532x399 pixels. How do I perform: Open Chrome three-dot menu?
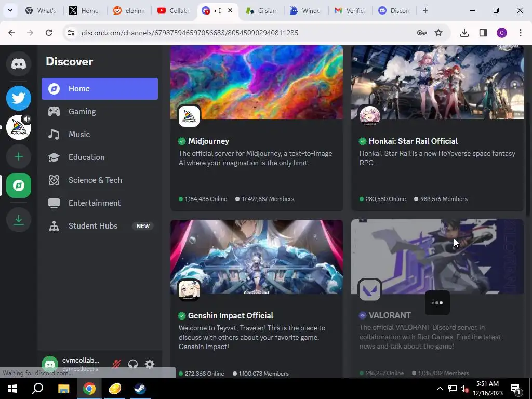coord(521,33)
